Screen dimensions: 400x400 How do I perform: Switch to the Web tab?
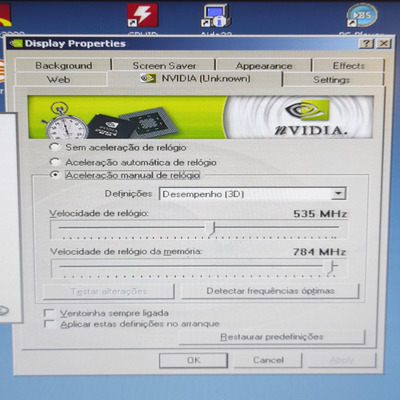click(59, 79)
